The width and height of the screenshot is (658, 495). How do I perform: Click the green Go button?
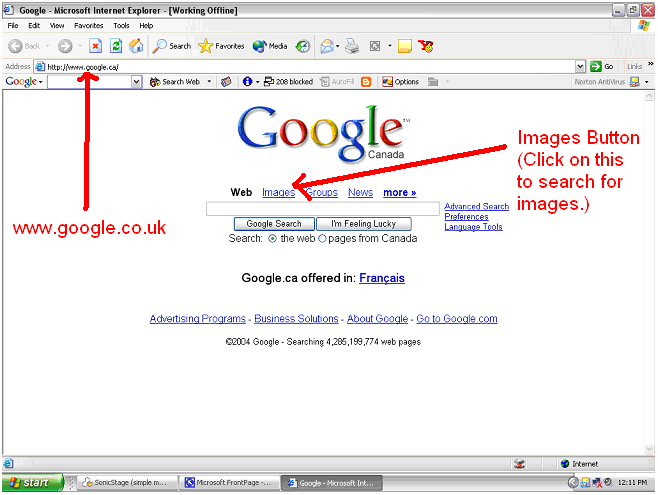click(x=602, y=66)
